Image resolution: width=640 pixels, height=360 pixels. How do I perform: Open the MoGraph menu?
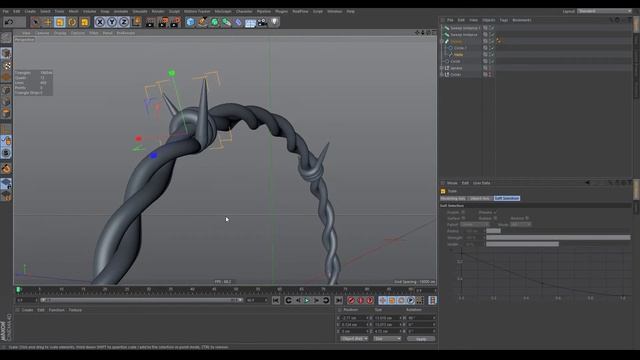[x=223, y=11]
